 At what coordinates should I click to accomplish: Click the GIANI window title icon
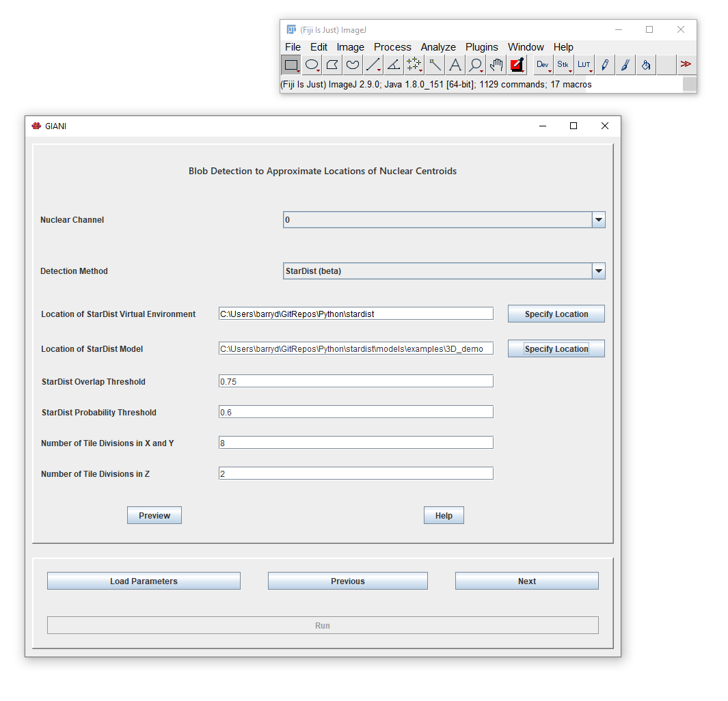point(36,126)
